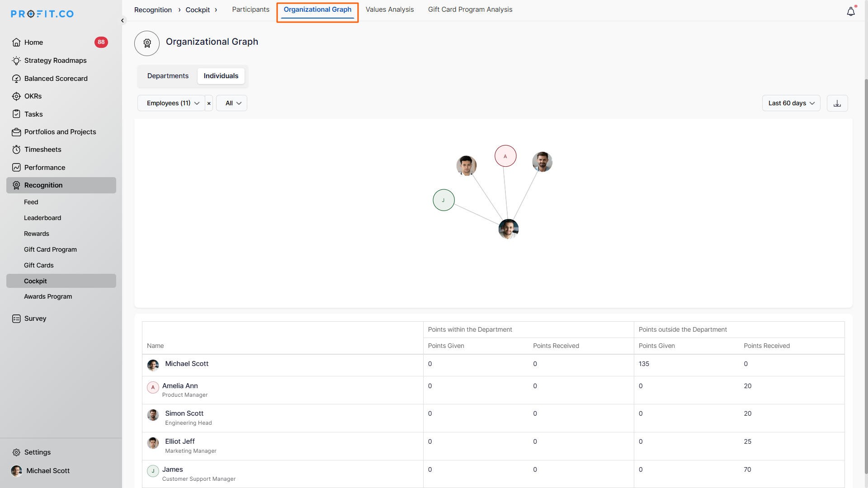
Task: Select the Individuals view toggle
Action: [x=221, y=76]
